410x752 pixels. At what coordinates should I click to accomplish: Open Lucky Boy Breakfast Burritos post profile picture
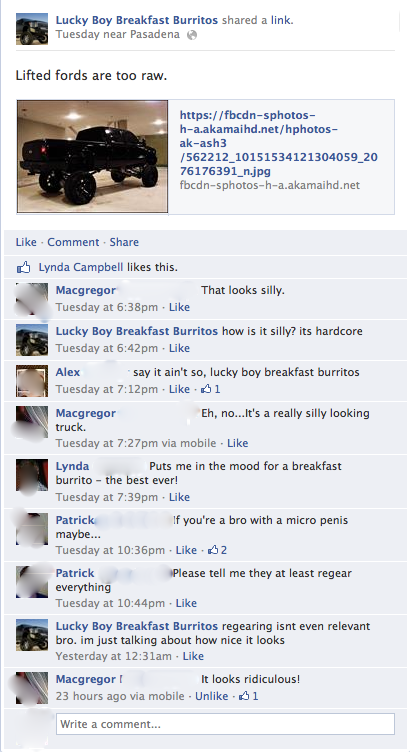[32, 29]
